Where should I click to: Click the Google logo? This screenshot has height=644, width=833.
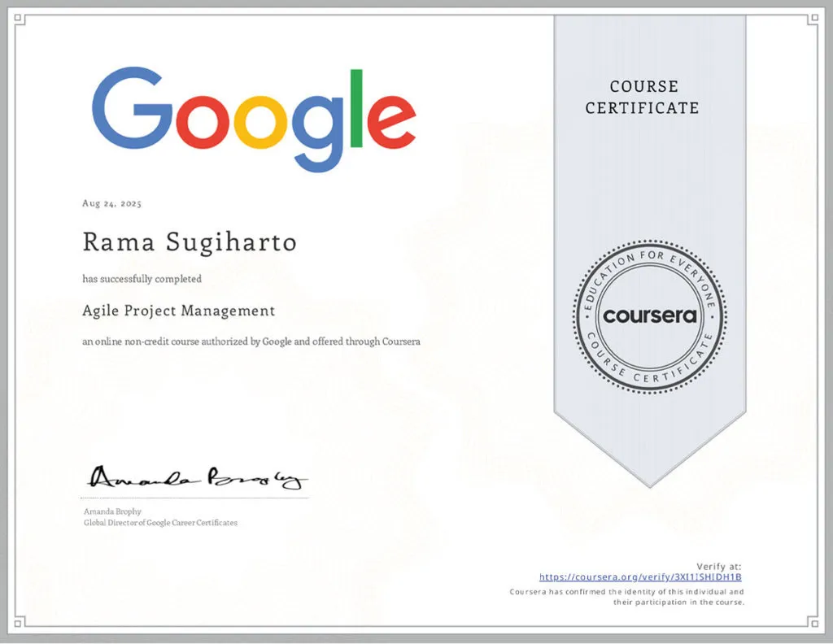pyautogui.click(x=253, y=119)
